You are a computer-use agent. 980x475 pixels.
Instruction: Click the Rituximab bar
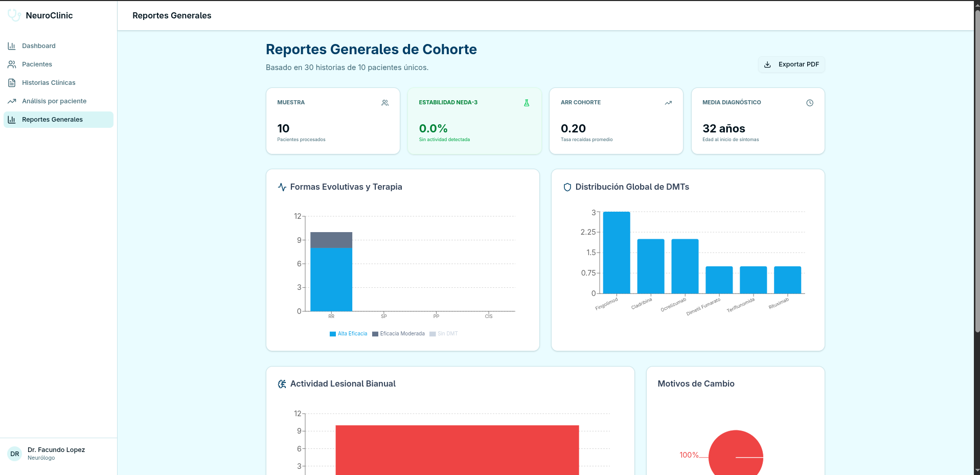pyautogui.click(x=788, y=280)
